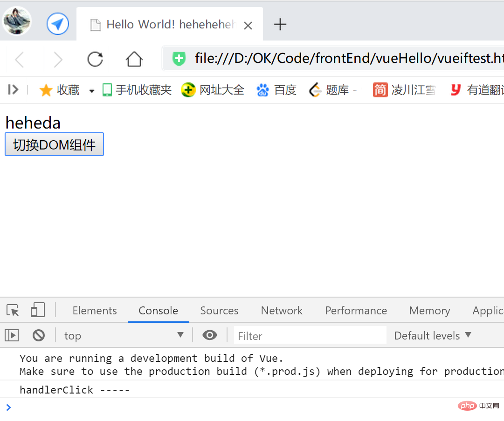
Task: Create a live expression via the eye icon
Action: [x=209, y=335]
